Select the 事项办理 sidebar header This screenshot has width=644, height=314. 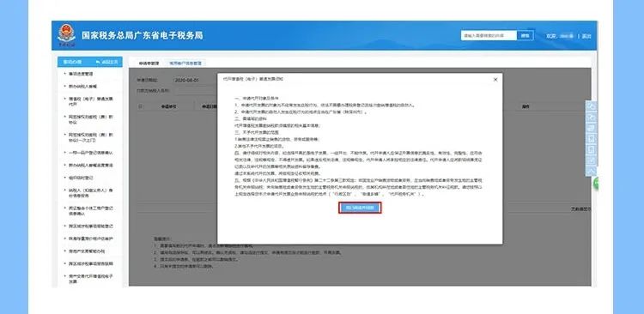(72, 62)
